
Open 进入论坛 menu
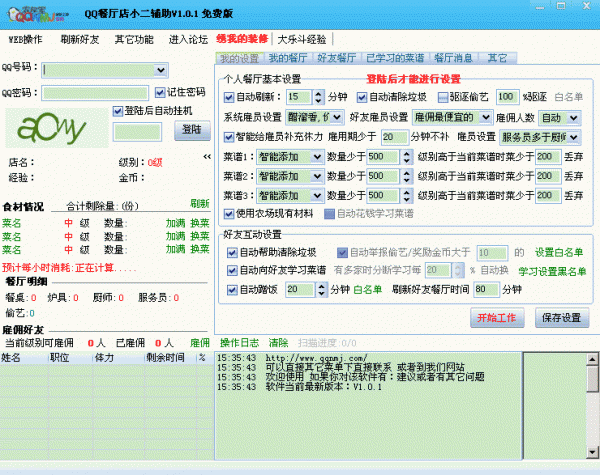188,39
